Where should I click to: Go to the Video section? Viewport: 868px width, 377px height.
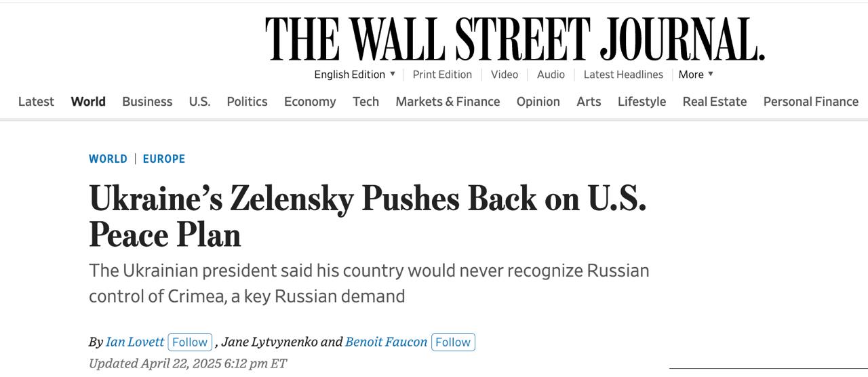504,75
